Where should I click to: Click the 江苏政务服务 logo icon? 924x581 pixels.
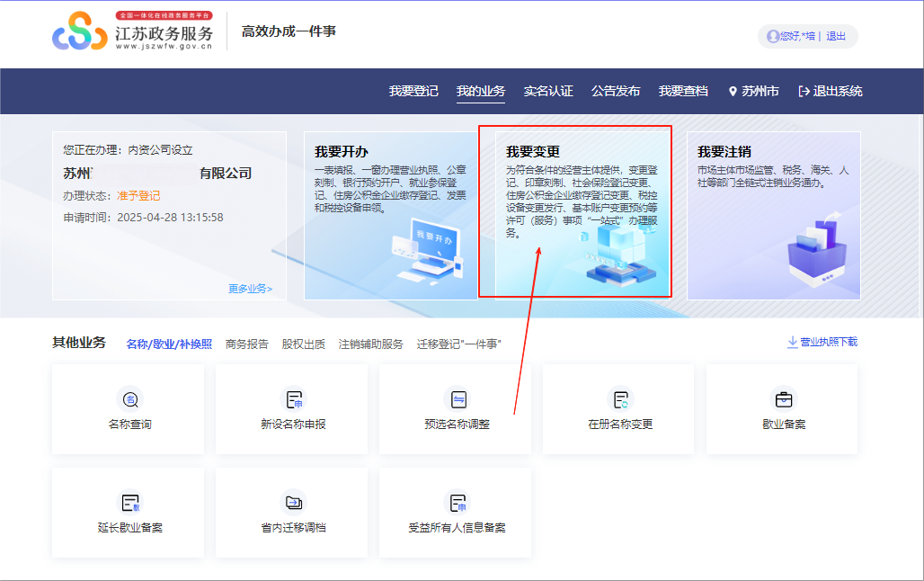[80, 31]
